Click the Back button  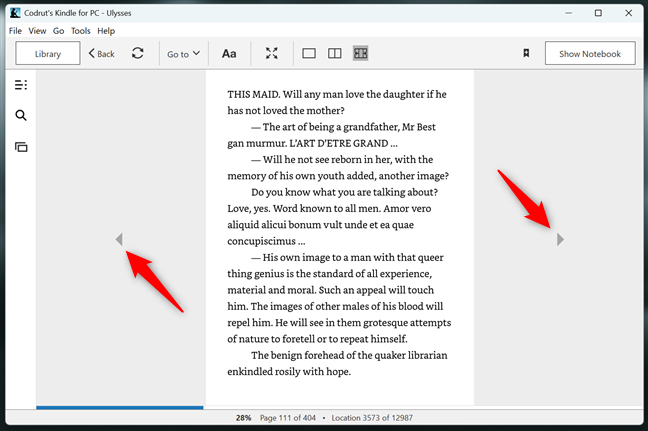pyautogui.click(x=101, y=54)
